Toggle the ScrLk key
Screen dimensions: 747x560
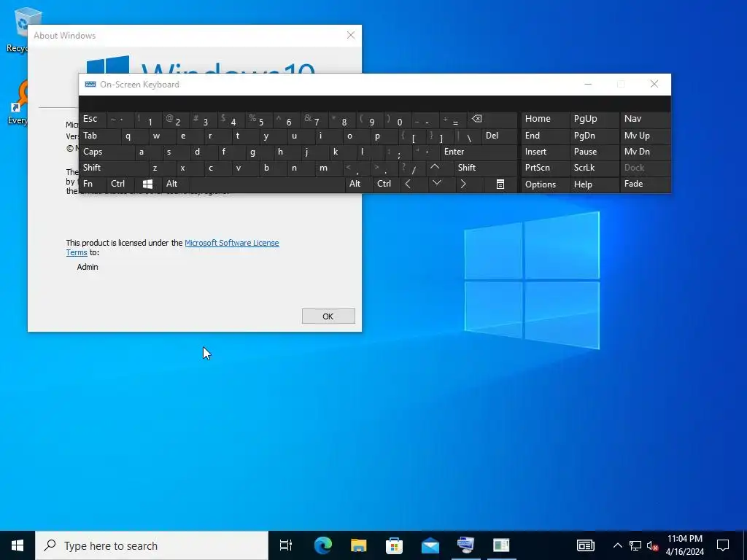[594, 168]
